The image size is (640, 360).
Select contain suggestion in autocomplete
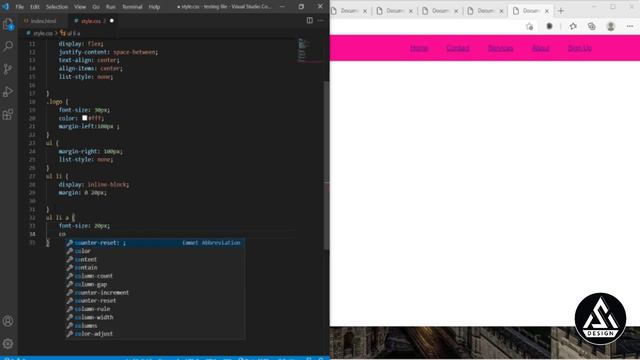pos(155,268)
